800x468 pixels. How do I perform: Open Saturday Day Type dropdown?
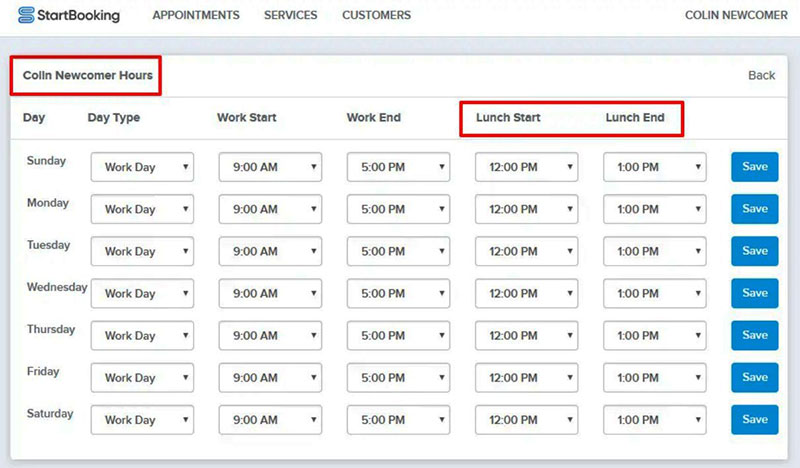coord(142,420)
